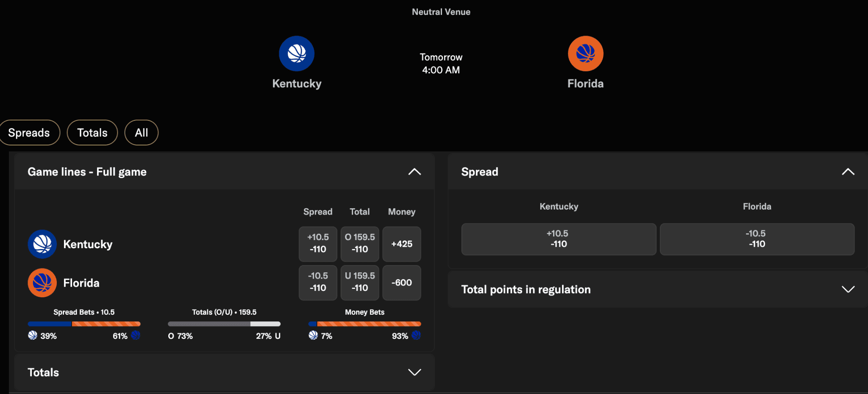Click the basketball icon next to 7% money bets
Viewport: 868px width, 394px height.
[312, 335]
